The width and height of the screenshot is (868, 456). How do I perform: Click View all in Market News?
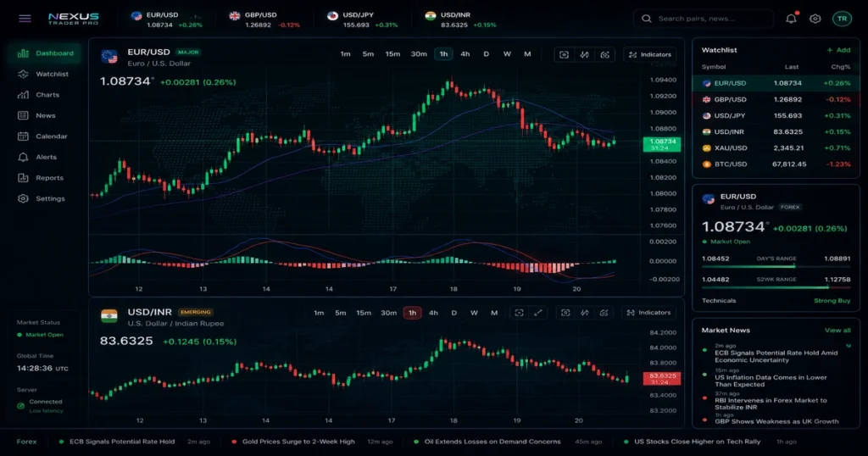[837, 331]
